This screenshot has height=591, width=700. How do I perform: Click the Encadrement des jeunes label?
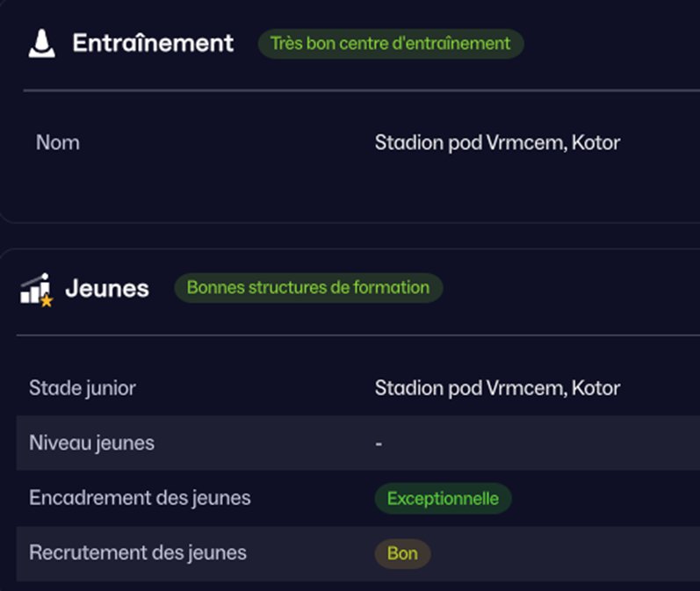pos(140,498)
